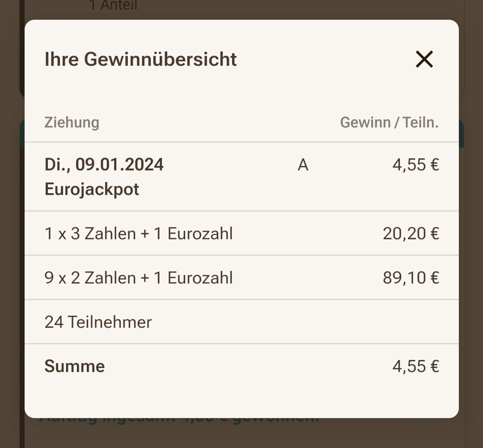Close the Gewinnübersicht dialog
This screenshot has width=483, height=448.
(424, 59)
